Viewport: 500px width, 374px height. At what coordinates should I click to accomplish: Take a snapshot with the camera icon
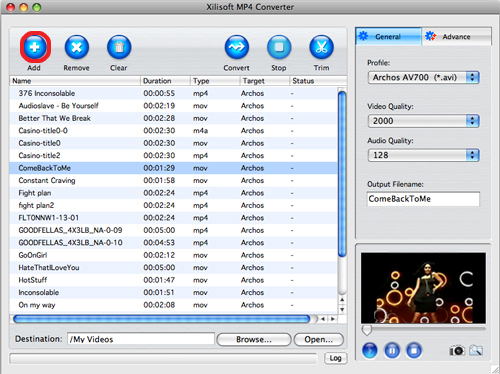(457, 350)
